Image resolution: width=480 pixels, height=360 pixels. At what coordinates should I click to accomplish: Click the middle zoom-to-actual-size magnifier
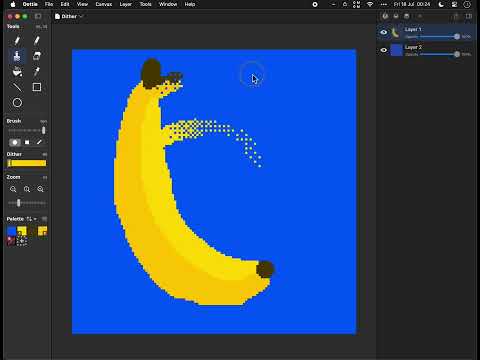coord(27,189)
